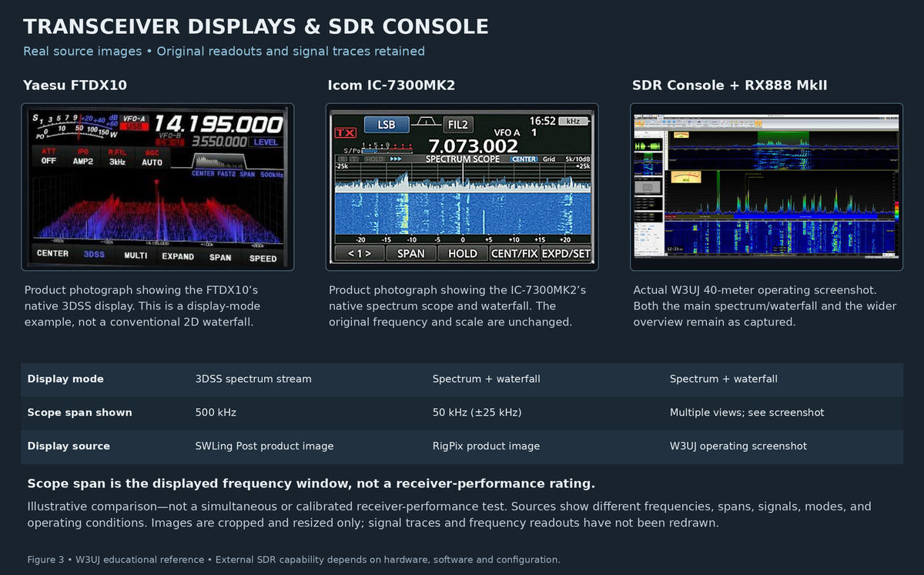Viewport: 924px width, 575px height.
Task: Click the 7.073.002 frequency readout
Action: (473, 145)
